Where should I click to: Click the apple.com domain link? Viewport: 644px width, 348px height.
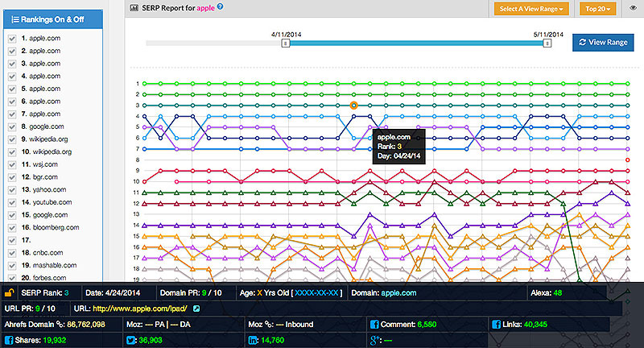click(398, 293)
